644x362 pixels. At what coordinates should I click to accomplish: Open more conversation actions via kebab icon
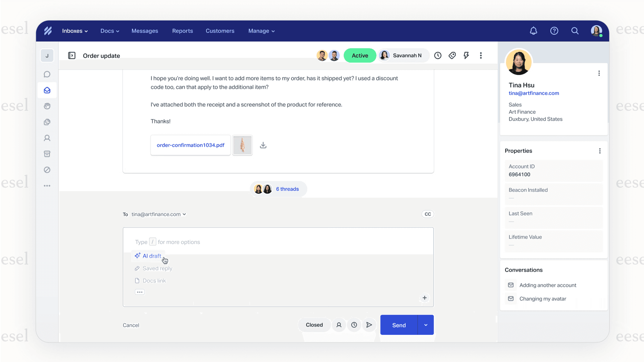(x=481, y=55)
